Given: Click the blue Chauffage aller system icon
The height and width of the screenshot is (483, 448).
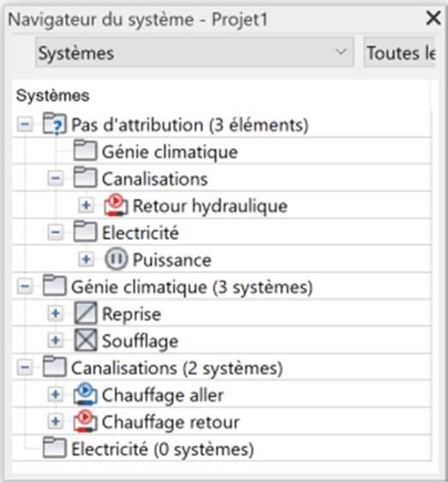Looking at the screenshot, I should pyautogui.click(x=86, y=394).
